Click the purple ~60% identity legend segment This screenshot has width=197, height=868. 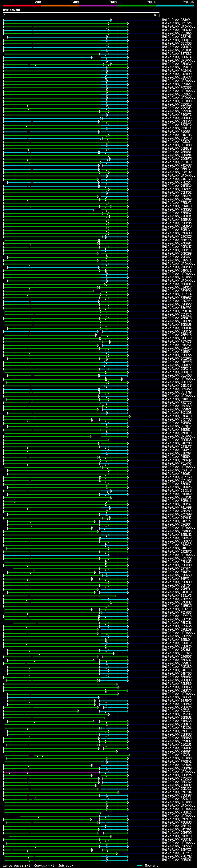98,6
